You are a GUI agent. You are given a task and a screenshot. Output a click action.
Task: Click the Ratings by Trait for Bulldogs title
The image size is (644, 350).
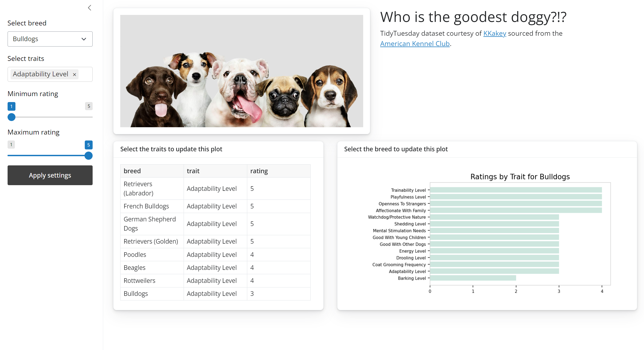(x=520, y=176)
